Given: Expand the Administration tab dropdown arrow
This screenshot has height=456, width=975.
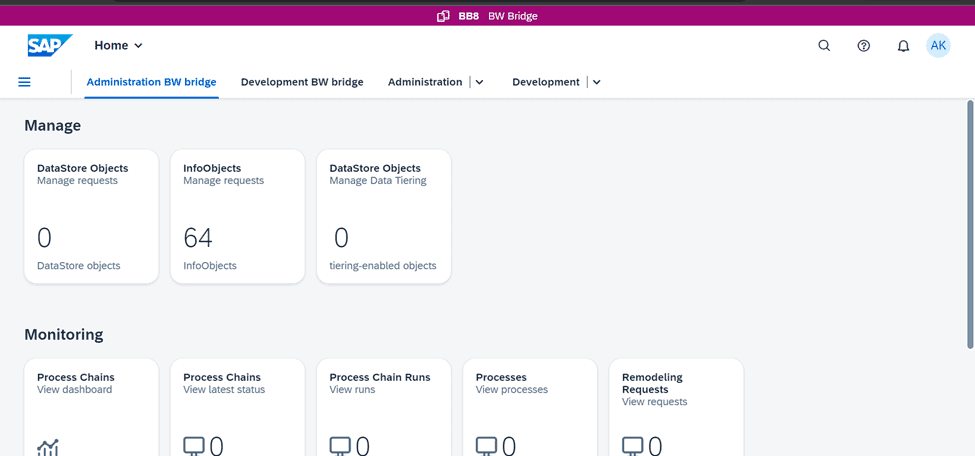Looking at the screenshot, I should tap(479, 82).
